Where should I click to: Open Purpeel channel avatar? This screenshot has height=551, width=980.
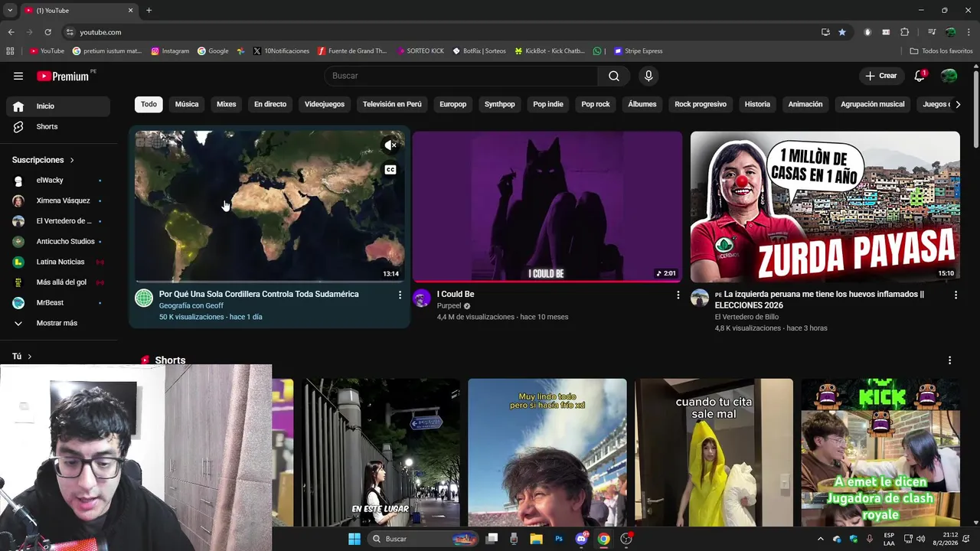pos(422,298)
